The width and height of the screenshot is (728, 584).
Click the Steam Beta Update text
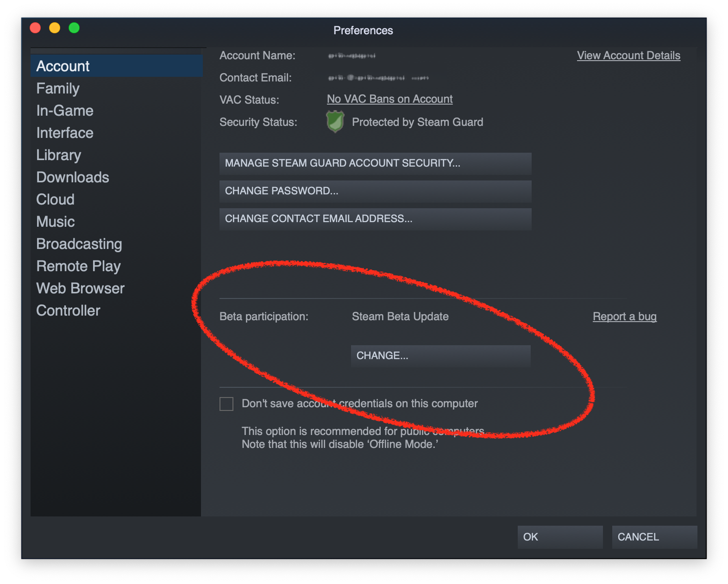click(x=400, y=317)
